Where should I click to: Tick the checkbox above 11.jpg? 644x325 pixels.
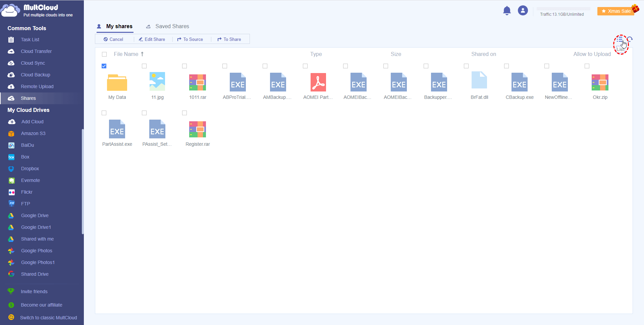[144, 66]
